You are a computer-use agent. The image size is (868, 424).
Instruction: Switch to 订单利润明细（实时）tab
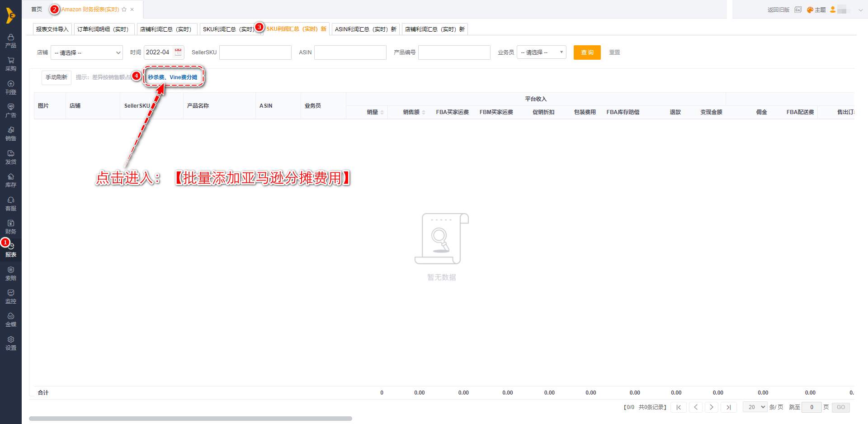(x=104, y=29)
